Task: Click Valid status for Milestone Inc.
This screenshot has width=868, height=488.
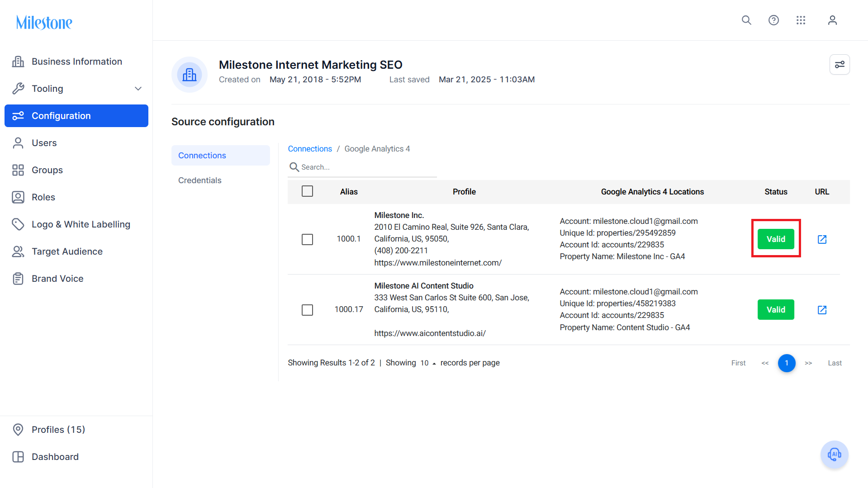Action: click(x=776, y=239)
